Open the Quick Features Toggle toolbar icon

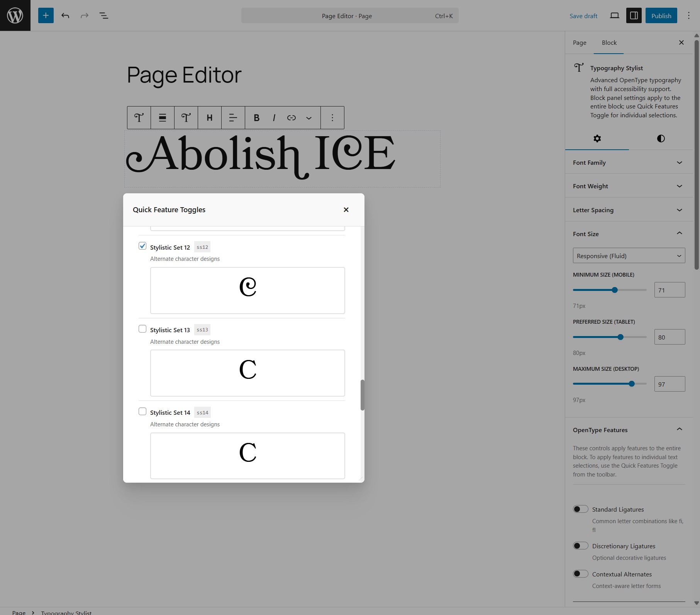186,118
